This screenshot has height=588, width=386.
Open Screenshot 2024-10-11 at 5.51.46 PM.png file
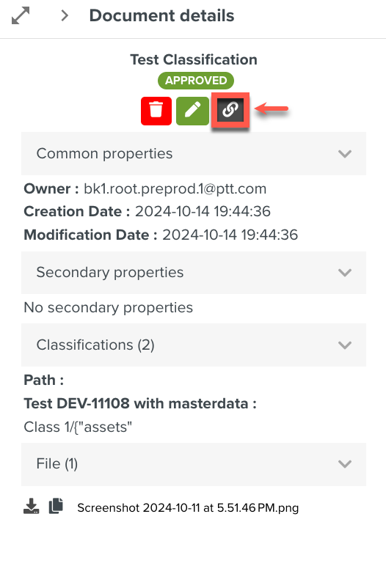click(x=188, y=508)
